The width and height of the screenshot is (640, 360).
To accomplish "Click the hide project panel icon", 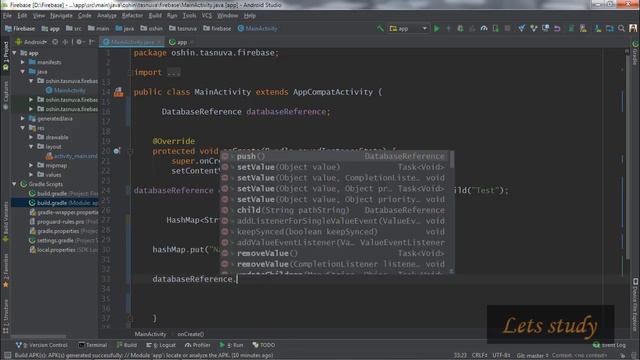I will coord(92,42).
